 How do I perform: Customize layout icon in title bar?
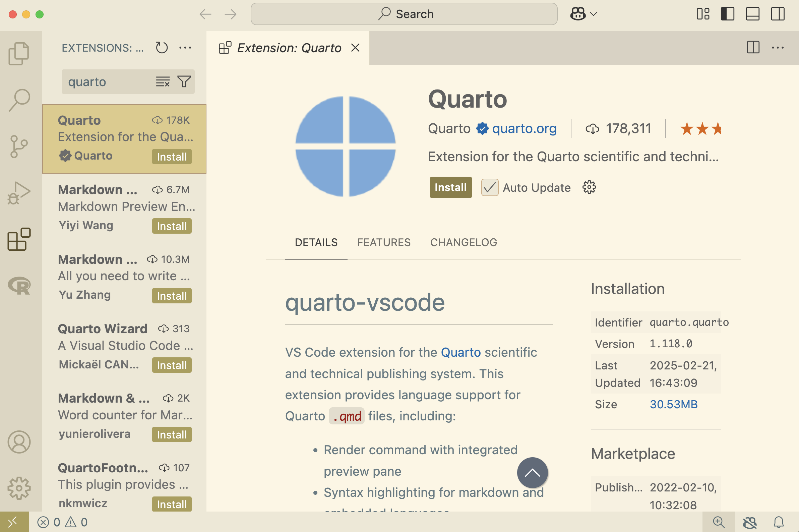click(703, 14)
